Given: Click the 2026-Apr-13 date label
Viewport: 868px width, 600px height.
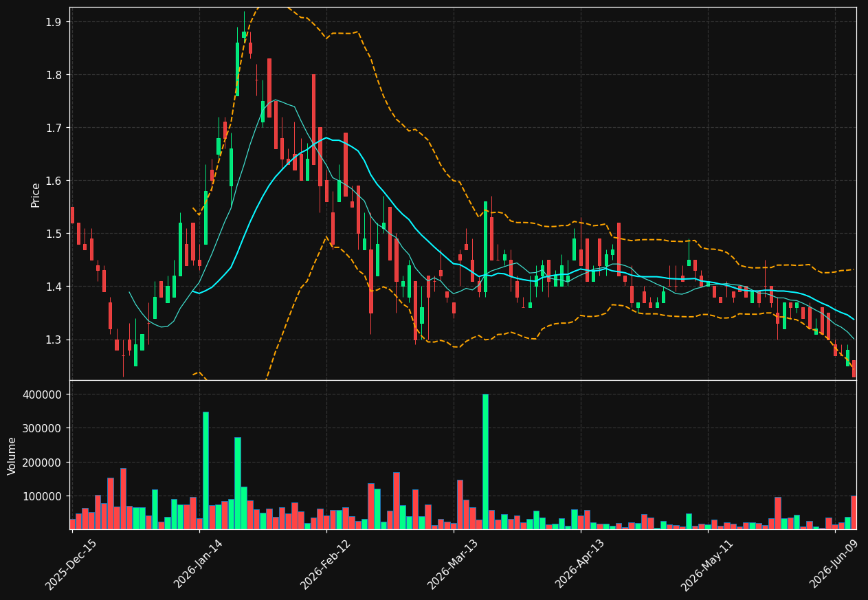Looking at the screenshot, I should pyautogui.click(x=580, y=564).
